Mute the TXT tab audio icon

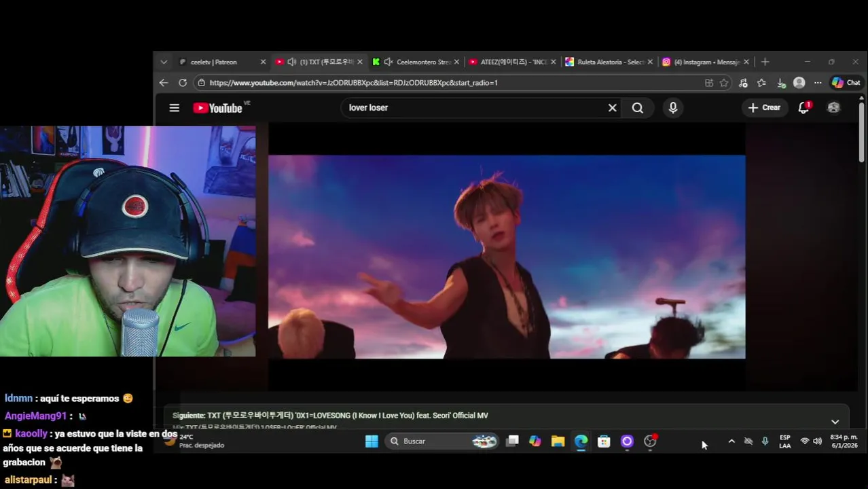(x=291, y=62)
